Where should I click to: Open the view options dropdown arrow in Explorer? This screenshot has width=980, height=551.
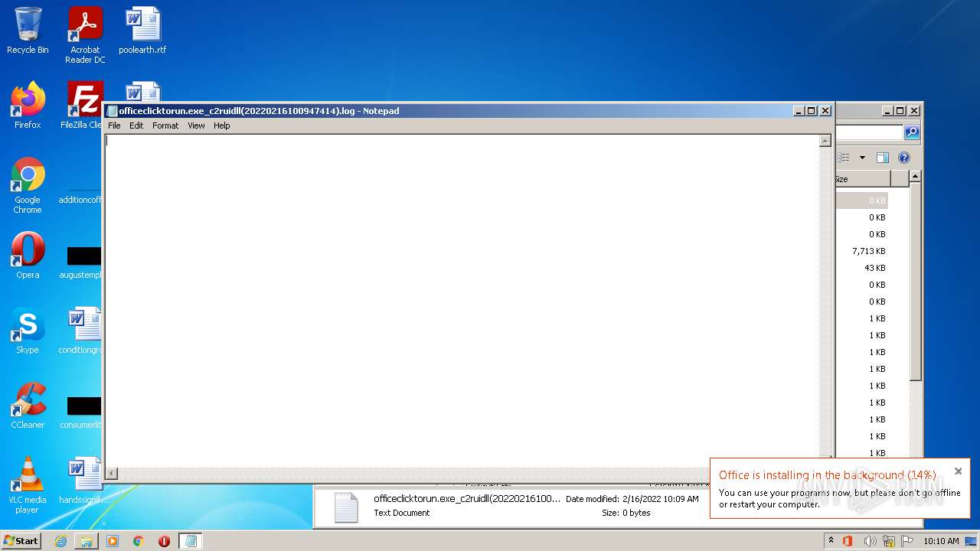862,158
